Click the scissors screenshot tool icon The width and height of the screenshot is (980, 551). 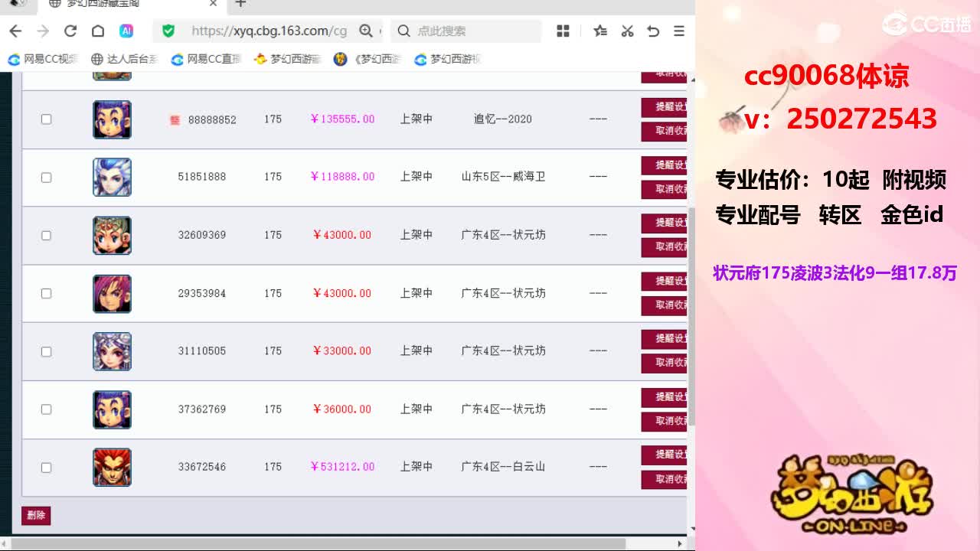coord(627,31)
